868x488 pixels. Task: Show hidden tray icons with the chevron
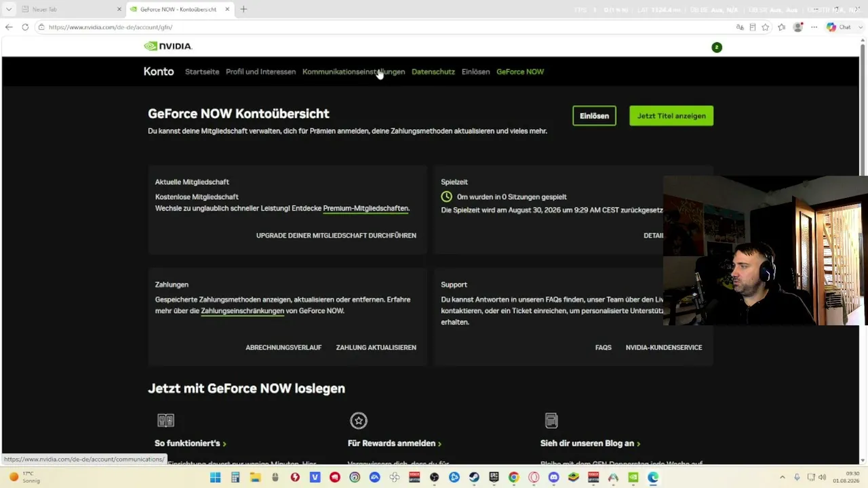782,477
